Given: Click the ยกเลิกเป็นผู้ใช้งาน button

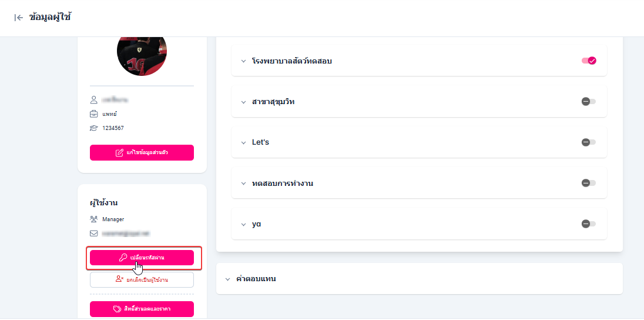Looking at the screenshot, I should tap(142, 280).
